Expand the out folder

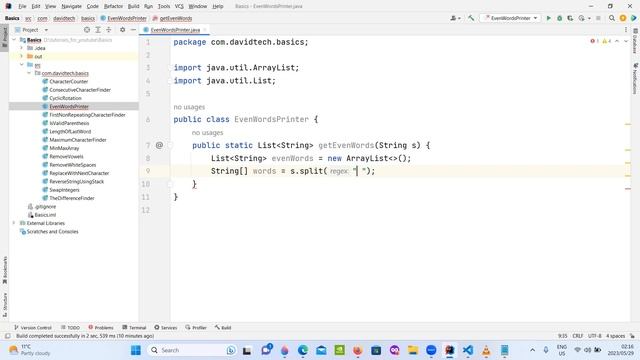[x=22, y=56]
